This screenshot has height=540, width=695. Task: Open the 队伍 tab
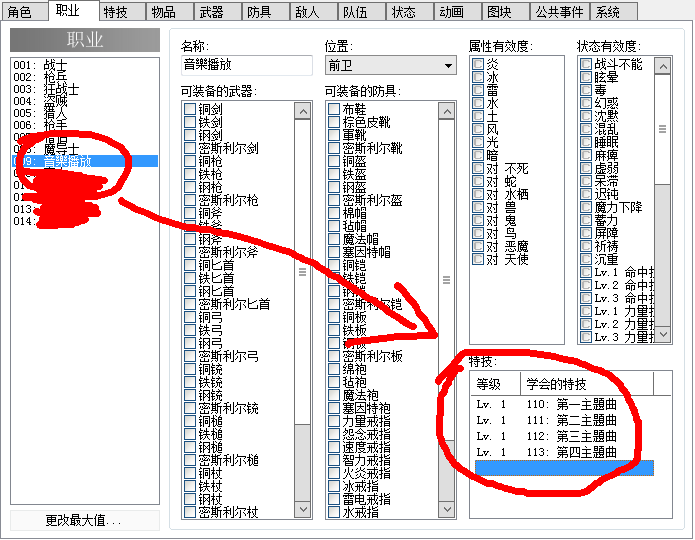coord(361,12)
